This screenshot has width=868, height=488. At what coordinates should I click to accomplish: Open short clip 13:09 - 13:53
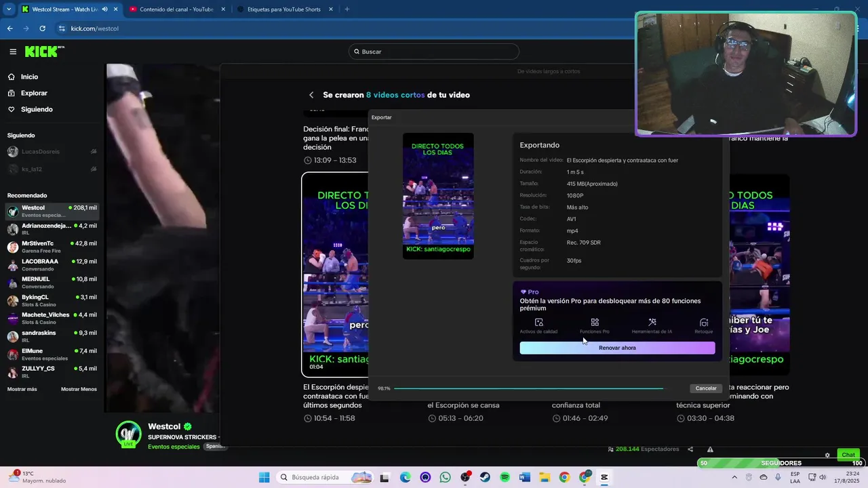330,161
